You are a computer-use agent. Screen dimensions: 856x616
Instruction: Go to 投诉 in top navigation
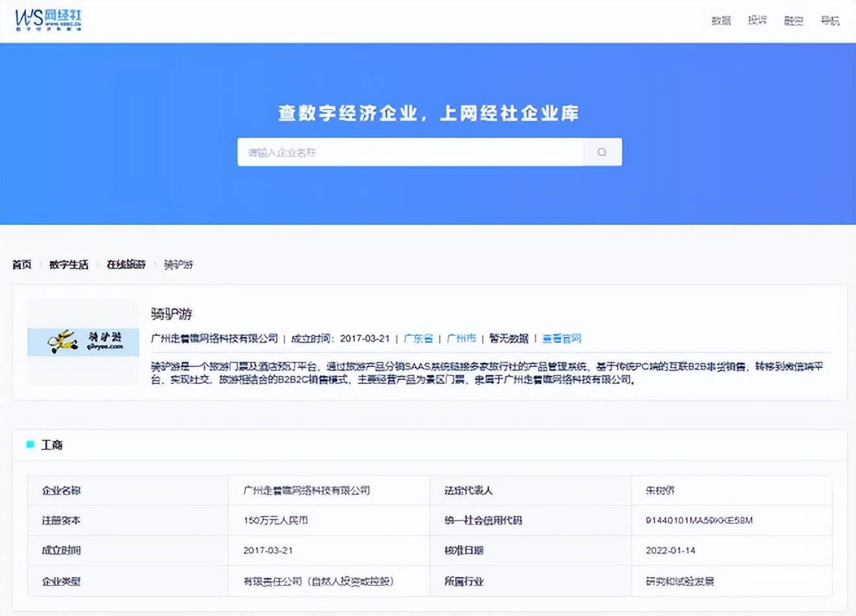coord(757,21)
